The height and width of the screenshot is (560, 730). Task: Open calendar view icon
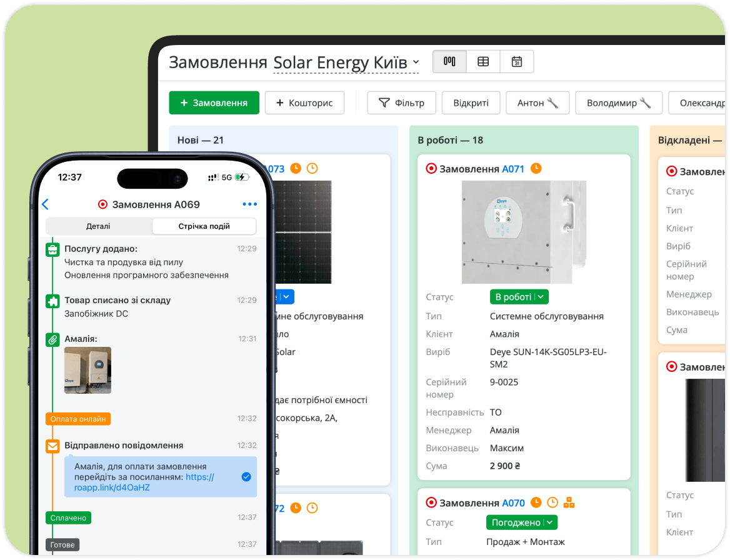tap(517, 61)
